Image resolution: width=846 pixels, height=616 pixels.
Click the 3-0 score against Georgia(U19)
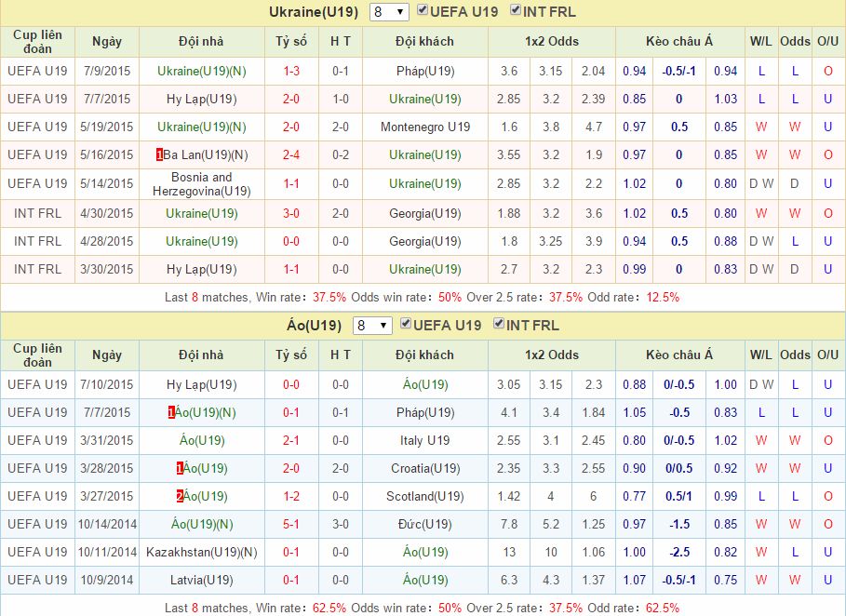pyautogui.click(x=291, y=214)
